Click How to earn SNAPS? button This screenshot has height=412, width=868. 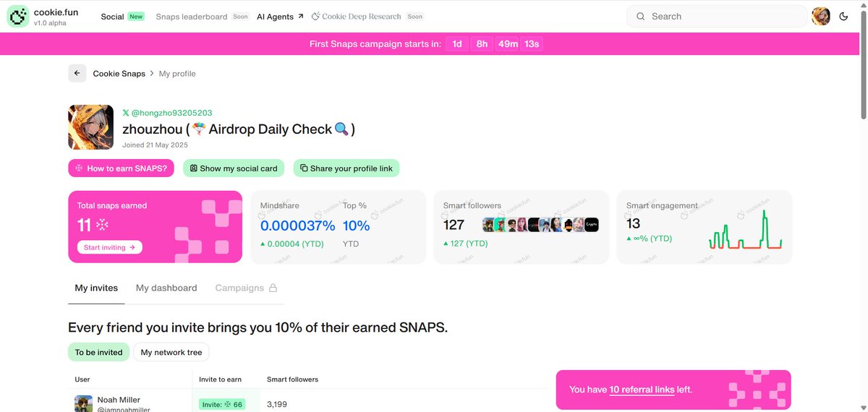(x=122, y=168)
